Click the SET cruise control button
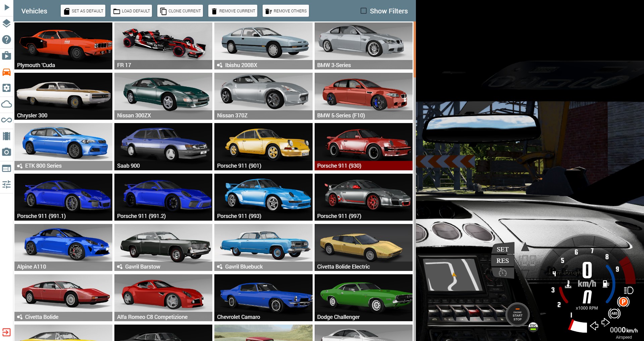The image size is (644, 341). (502, 249)
